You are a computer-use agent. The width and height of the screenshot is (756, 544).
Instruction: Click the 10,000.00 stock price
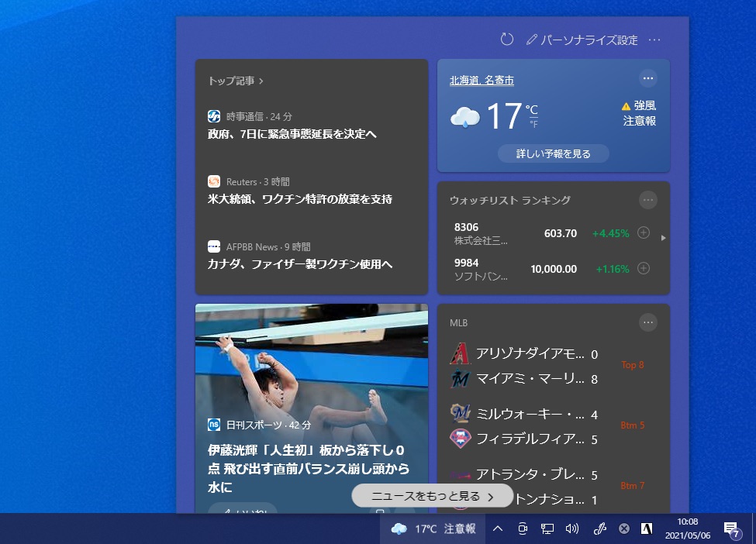[x=554, y=270]
